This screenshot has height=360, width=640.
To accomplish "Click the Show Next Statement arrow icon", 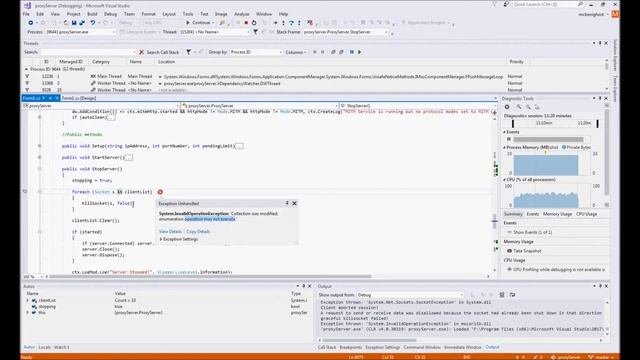I will click(276, 23).
